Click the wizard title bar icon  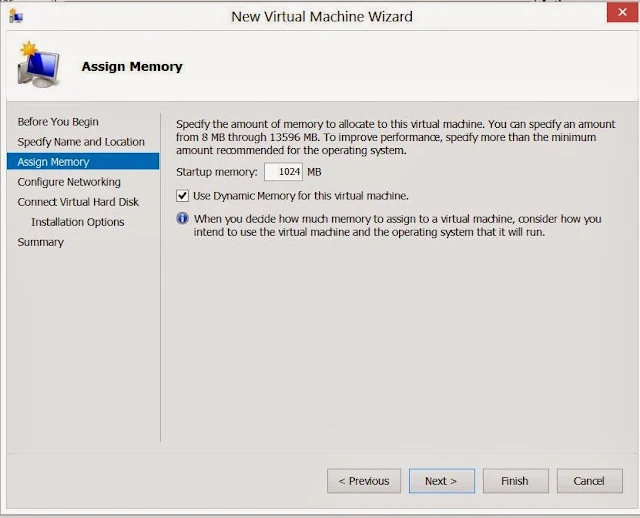click(x=16, y=16)
